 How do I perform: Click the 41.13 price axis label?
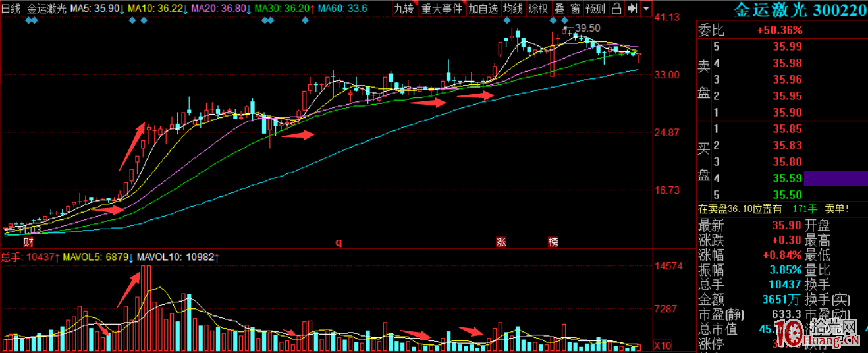[667, 18]
